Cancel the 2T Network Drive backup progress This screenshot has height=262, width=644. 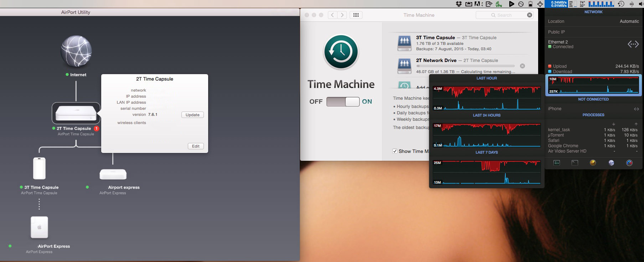[x=522, y=66]
